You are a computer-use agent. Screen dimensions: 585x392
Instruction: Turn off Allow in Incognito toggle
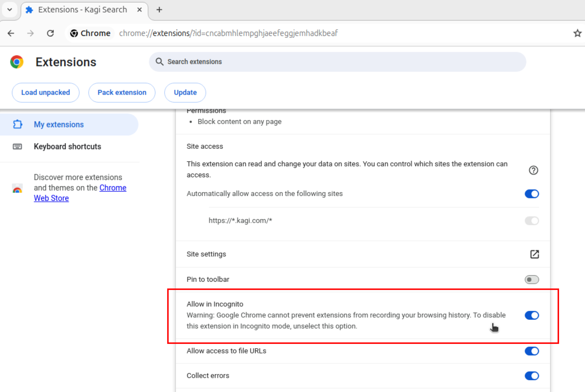click(x=532, y=315)
